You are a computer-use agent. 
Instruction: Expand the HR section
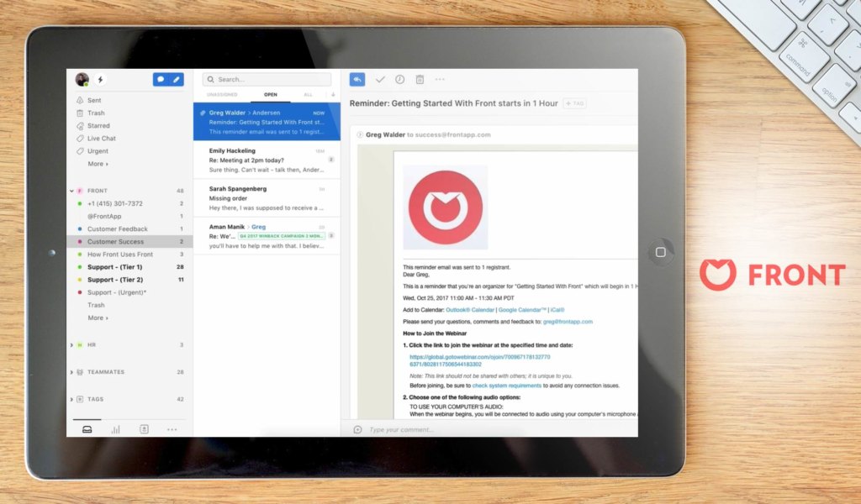click(71, 344)
